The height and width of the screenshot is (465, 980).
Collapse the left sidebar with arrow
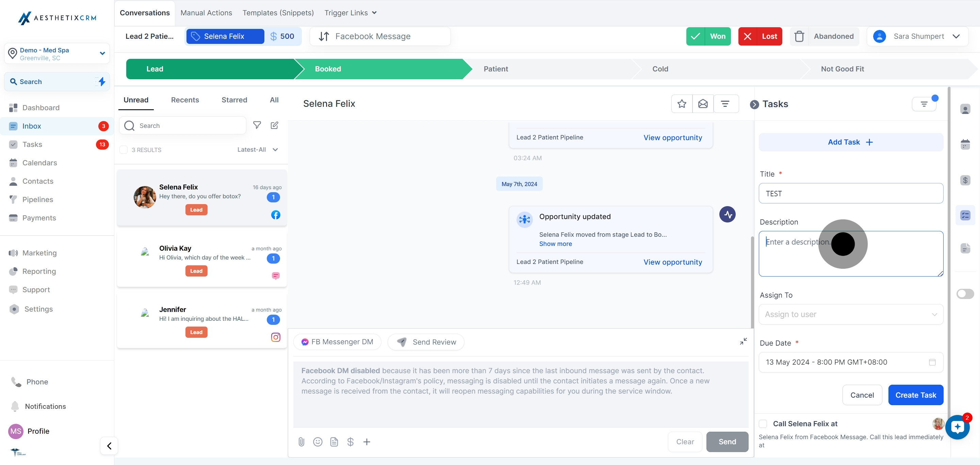[109, 446]
